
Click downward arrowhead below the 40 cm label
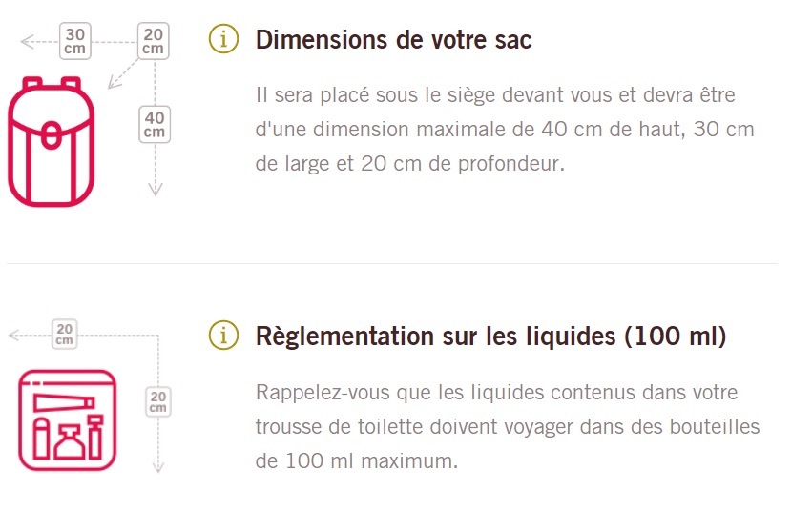[156, 190]
